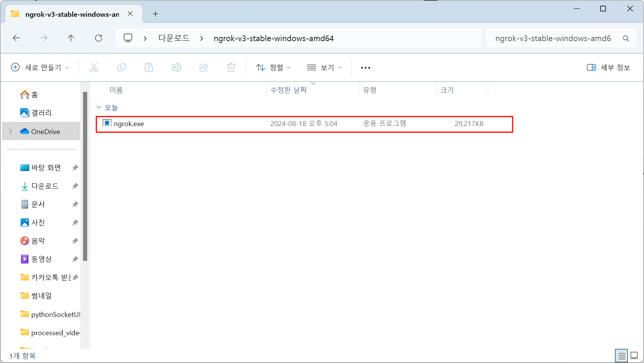644x363 pixels.
Task: Click the 2024-08-18 오후 5:04 date cell
Action: [x=304, y=123]
